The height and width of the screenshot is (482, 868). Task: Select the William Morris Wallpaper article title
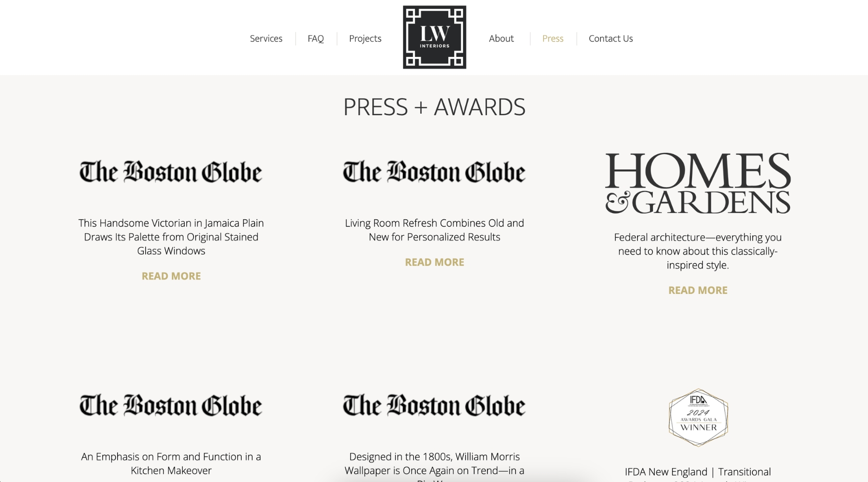(x=434, y=466)
